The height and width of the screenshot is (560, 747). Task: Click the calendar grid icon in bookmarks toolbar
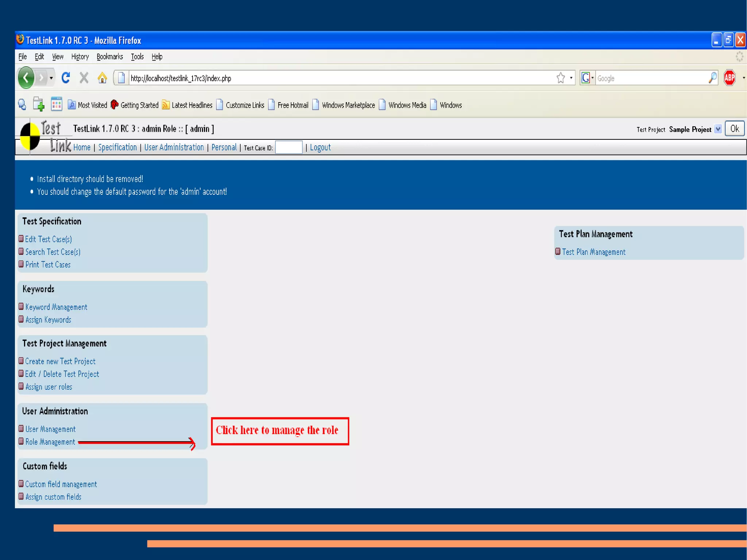coord(57,104)
